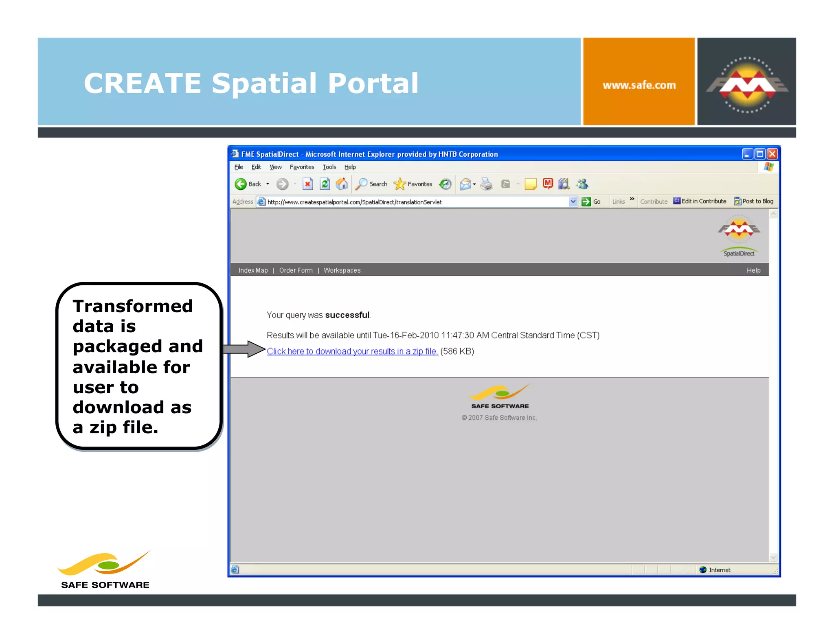The image size is (834, 644).
Task: Open the Order Form link
Action: (296, 270)
